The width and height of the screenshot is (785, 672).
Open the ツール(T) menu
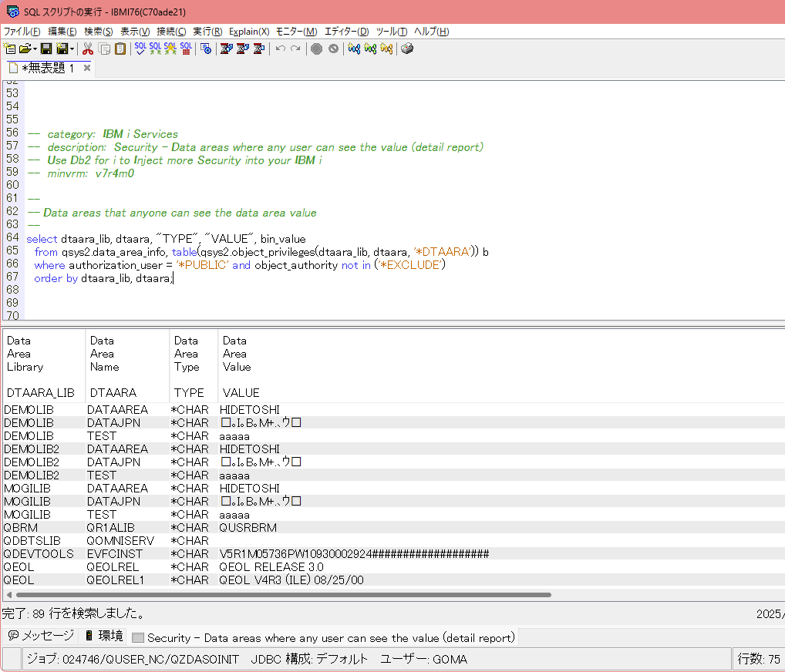(x=392, y=32)
